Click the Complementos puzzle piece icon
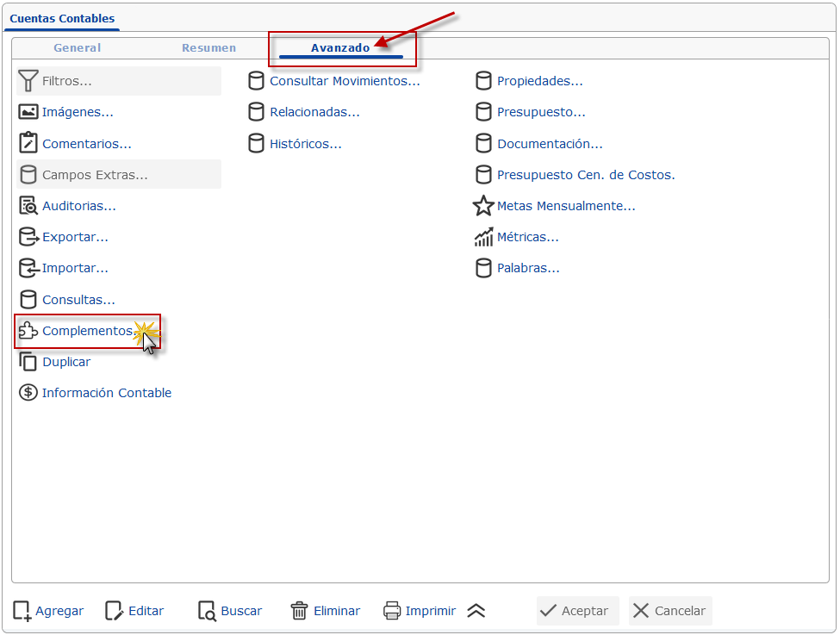The width and height of the screenshot is (840, 635). click(28, 331)
